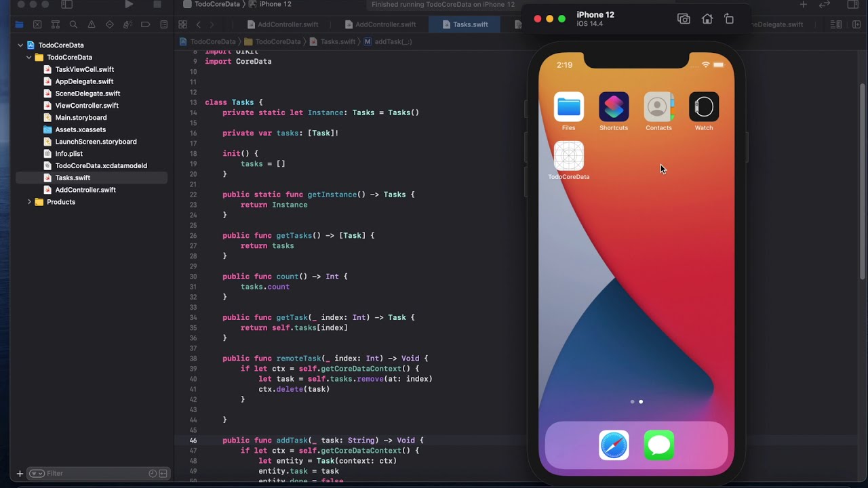The height and width of the screenshot is (488, 868).
Task: Click the navigator add (+) button
Action: click(20, 474)
